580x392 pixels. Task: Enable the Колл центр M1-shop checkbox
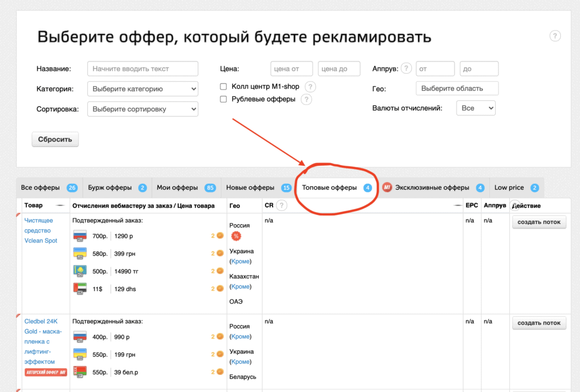(x=223, y=87)
